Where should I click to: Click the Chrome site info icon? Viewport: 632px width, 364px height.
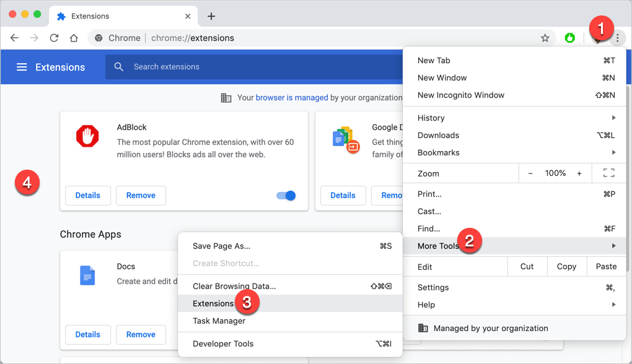(x=99, y=38)
